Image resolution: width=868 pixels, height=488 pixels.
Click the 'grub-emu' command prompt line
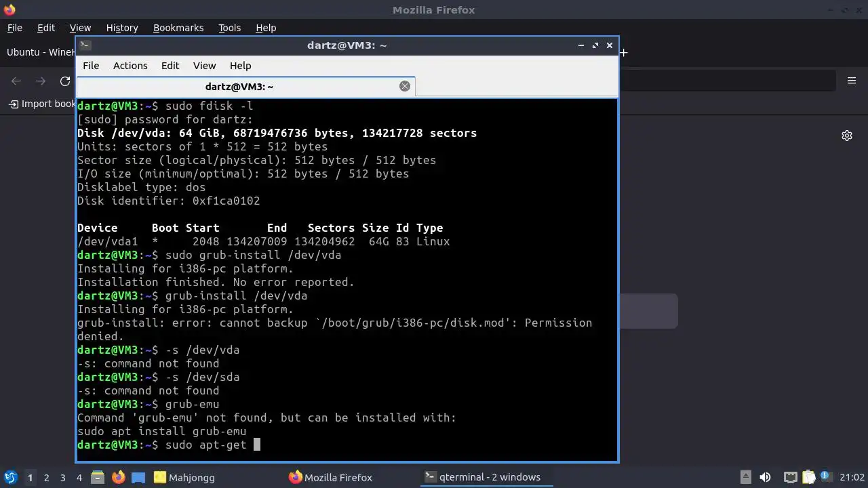[149, 404]
